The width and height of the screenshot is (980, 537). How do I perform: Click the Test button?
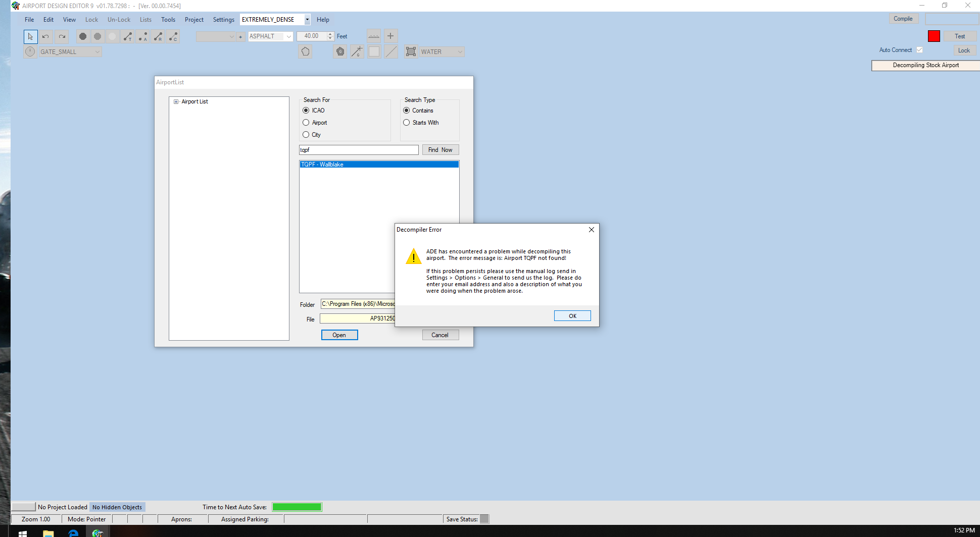pyautogui.click(x=960, y=36)
